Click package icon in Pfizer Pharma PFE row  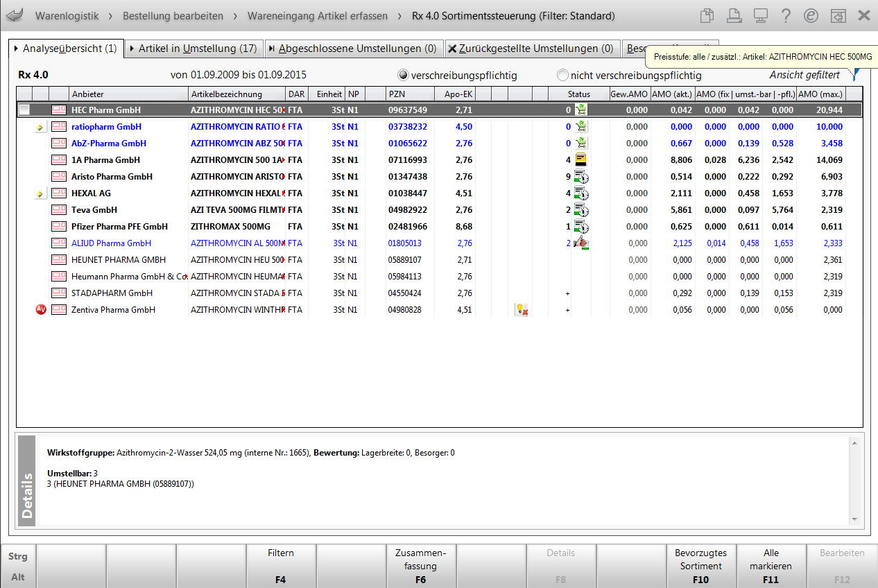click(59, 227)
